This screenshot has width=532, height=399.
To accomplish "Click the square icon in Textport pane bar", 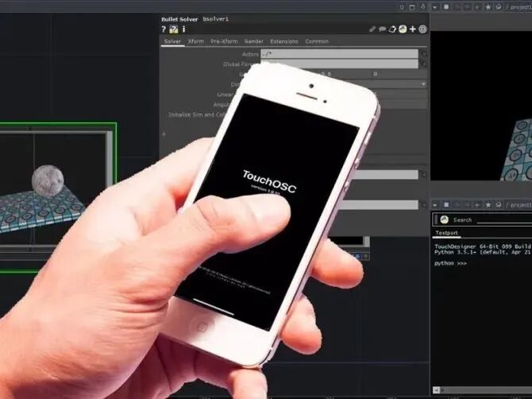I will click(x=446, y=205).
